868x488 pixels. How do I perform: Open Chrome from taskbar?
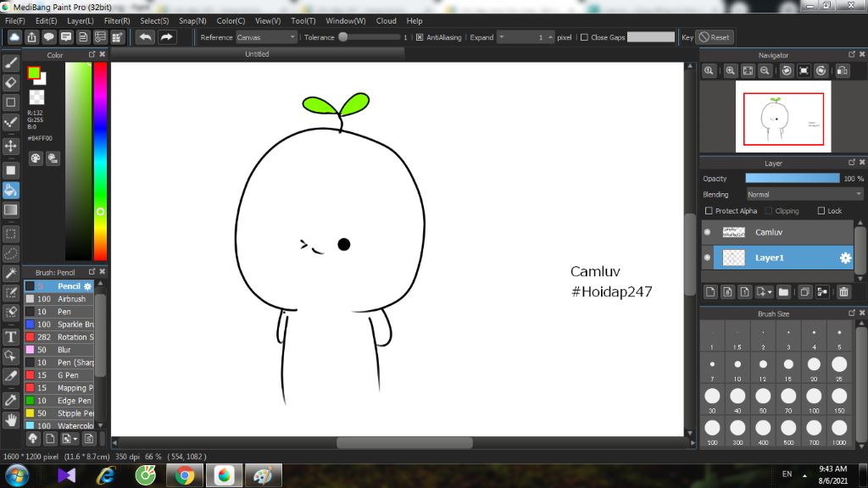pos(185,475)
